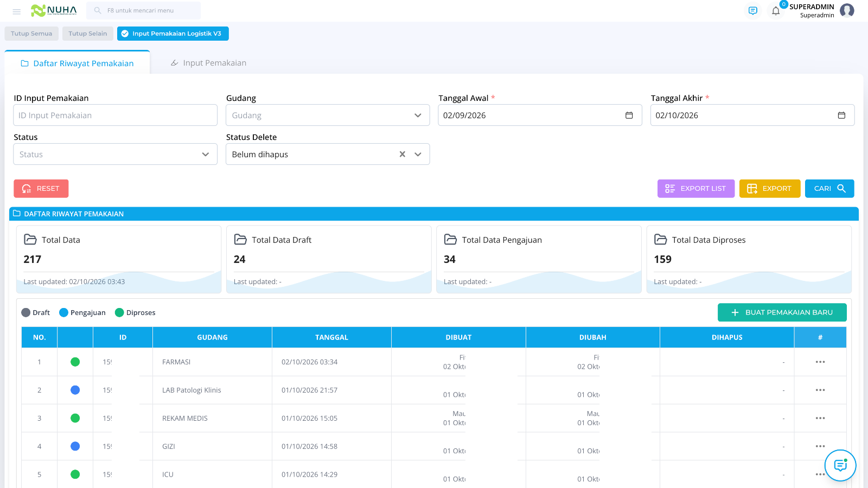Open actions menu for LAB Patologi Klinis row
Viewport: 868px width, 488px height.
[820, 390]
